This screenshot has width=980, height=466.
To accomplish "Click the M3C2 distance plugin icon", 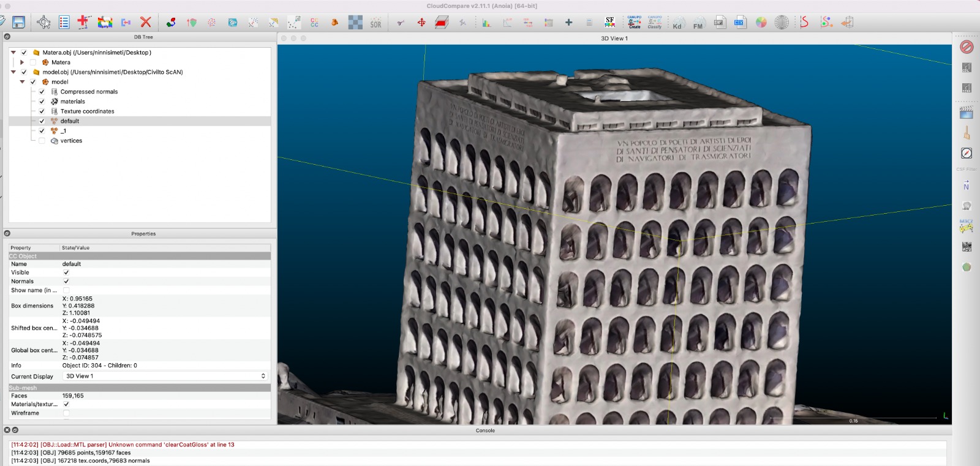I will tap(967, 226).
